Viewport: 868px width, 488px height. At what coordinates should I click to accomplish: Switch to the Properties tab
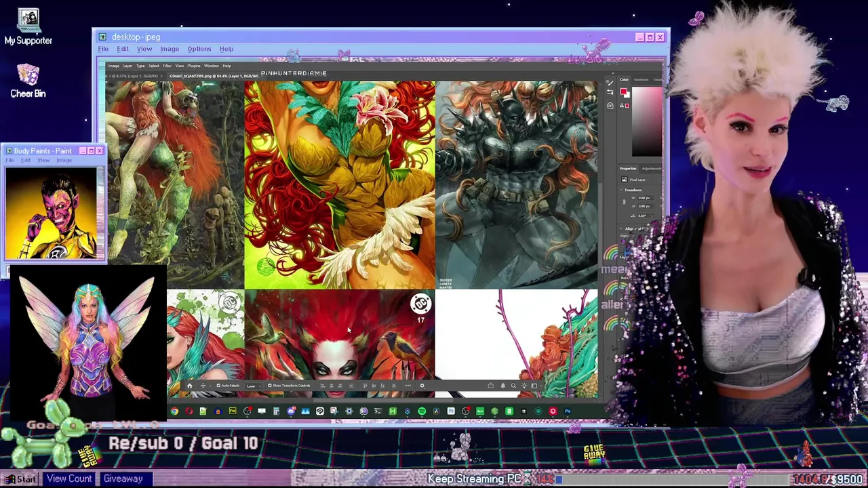point(628,168)
